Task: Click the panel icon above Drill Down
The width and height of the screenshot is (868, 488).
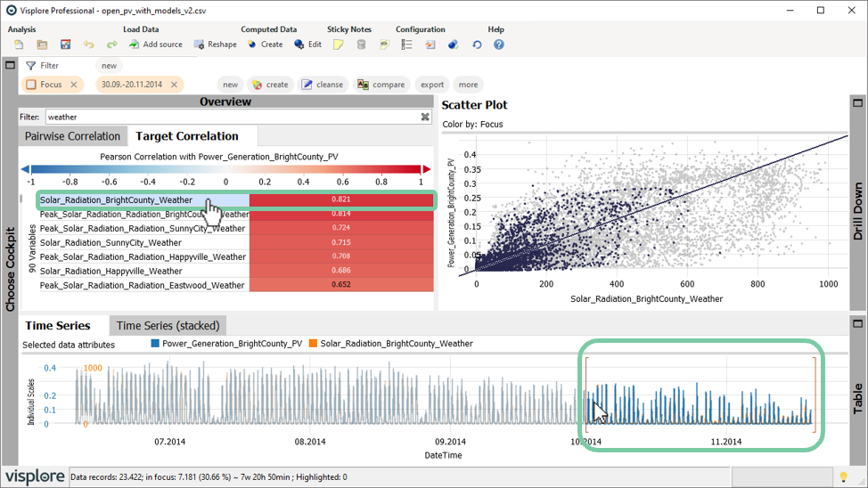Action: tap(857, 103)
